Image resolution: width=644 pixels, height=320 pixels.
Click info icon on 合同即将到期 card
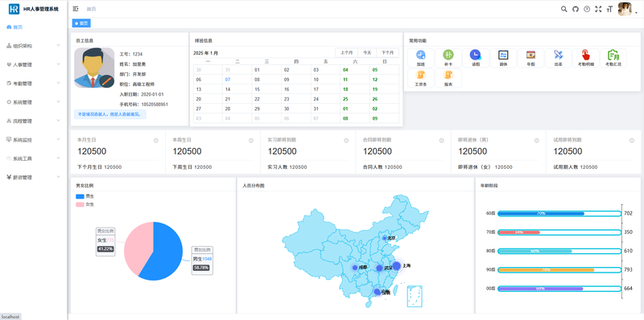tap(441, 141)
